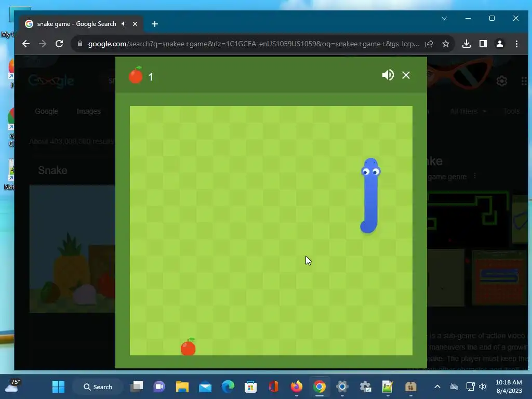This screenshot has width=532, height=399.
Task: Mute the snake game sound
Action: [x=388, y=75]
